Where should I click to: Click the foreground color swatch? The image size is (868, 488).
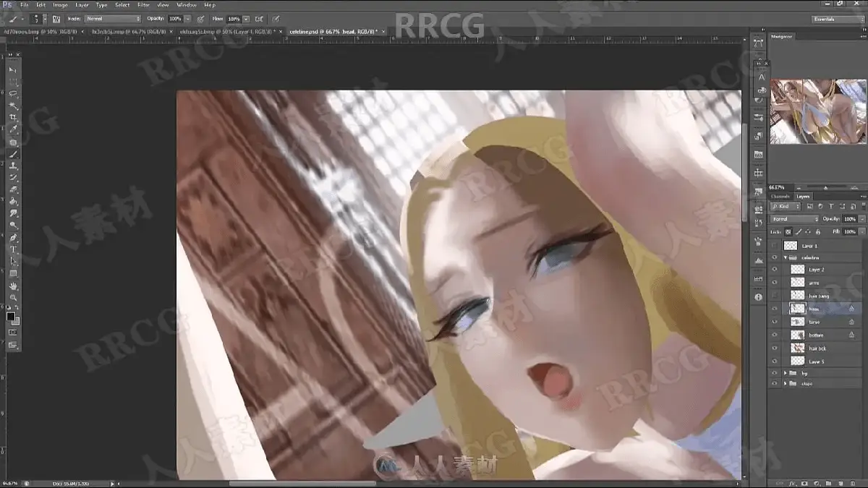11,317
